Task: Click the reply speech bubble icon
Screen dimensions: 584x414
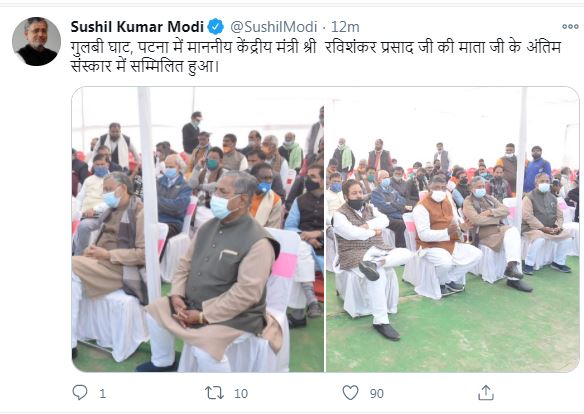Action: click(x=80, y=392)
